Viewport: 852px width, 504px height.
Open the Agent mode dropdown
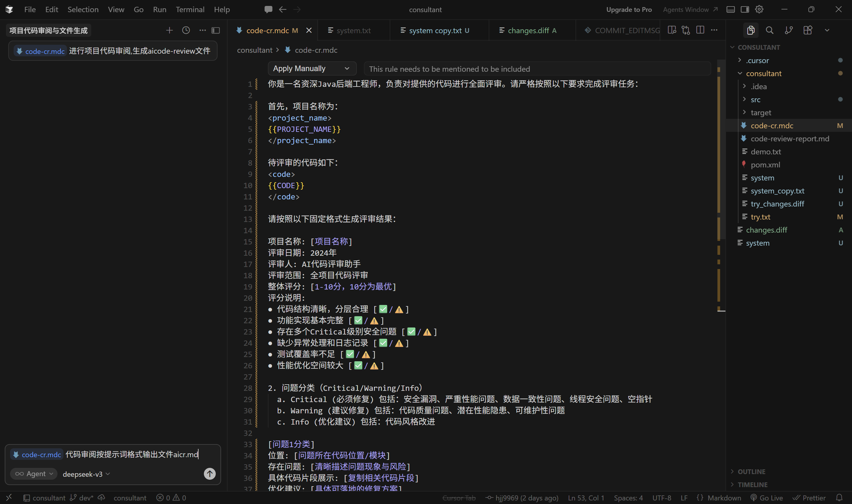(33, 473)
